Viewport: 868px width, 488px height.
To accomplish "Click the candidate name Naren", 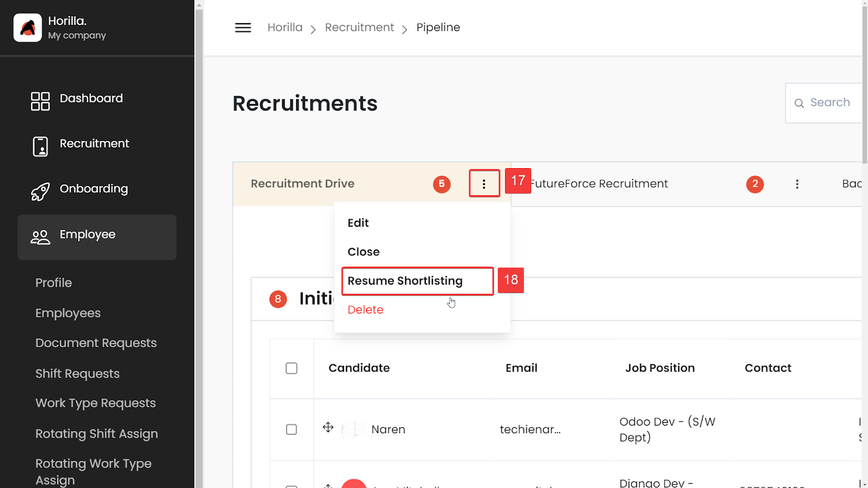I will tap(388, 429).
